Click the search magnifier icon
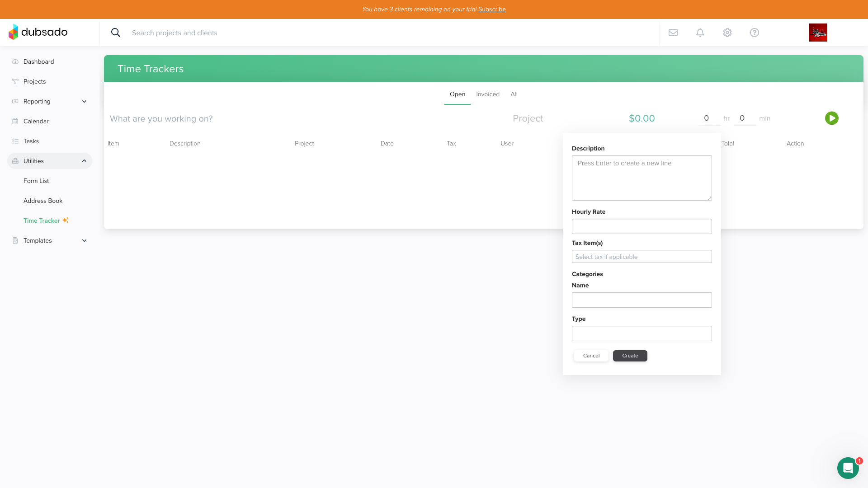Viewport: 868px width, 488px height. point(116,33)
